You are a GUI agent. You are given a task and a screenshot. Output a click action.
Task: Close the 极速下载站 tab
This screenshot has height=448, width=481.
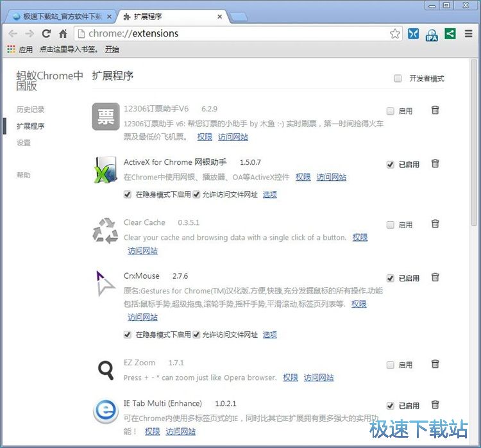click(x=109, y=17)
